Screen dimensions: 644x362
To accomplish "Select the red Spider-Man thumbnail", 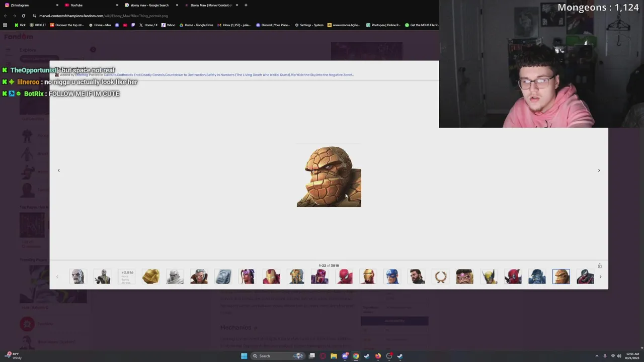I will 344,277.
